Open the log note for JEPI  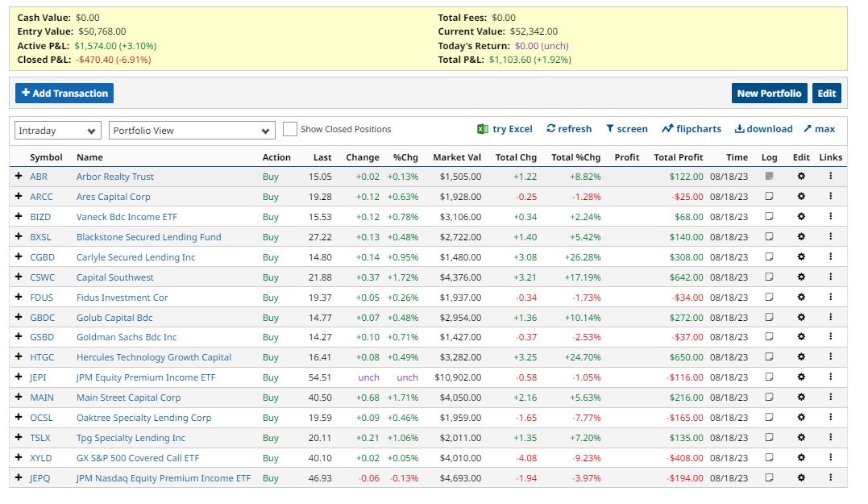pyautogui.click(x=769, y=377)
